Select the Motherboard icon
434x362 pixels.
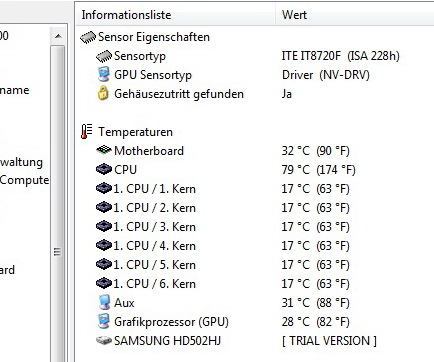coord(104,150)
